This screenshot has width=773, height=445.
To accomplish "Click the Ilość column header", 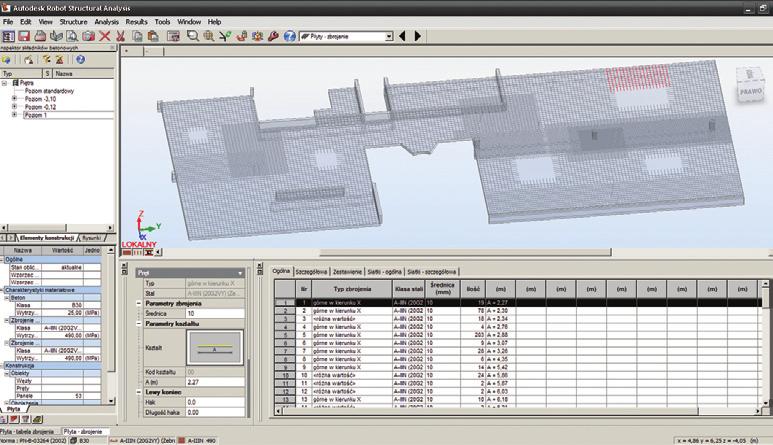I will 473,289.
